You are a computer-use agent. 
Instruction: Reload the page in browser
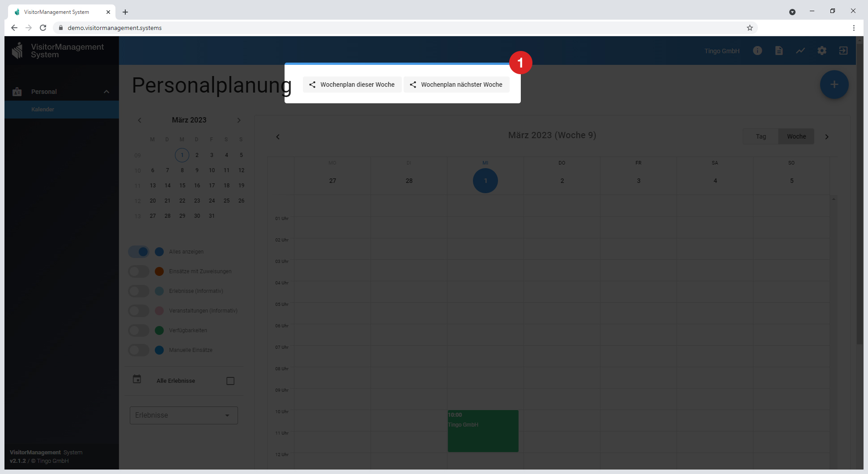tap(43, 28)
